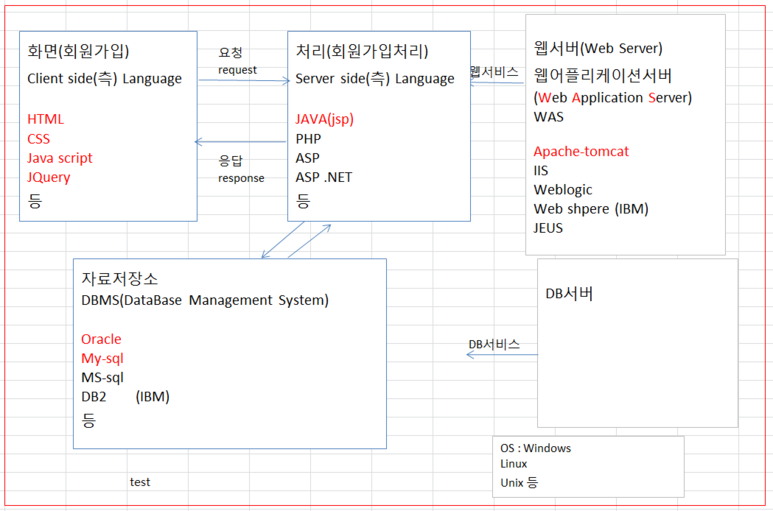
Task: Select the Server side(측) Language line
Action: coord(375,78)
